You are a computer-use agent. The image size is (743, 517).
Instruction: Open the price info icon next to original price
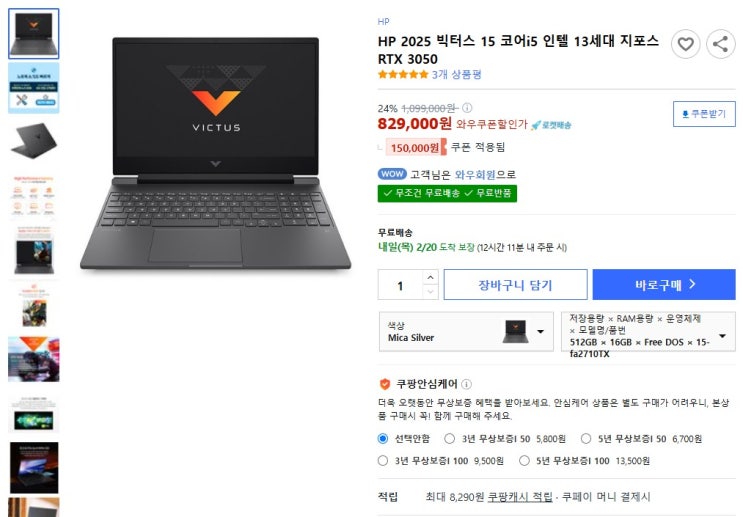(x=467, y=108)
